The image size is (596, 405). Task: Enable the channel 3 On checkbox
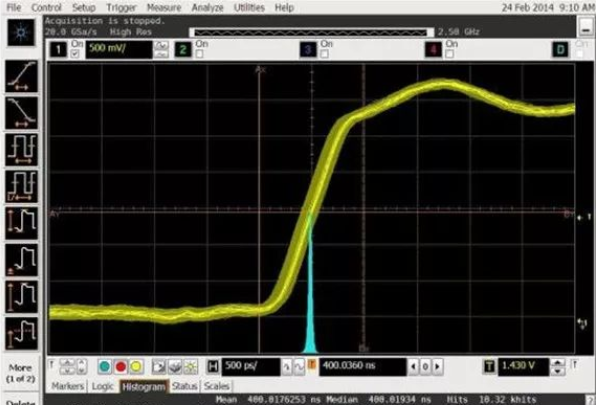point(324,54)
